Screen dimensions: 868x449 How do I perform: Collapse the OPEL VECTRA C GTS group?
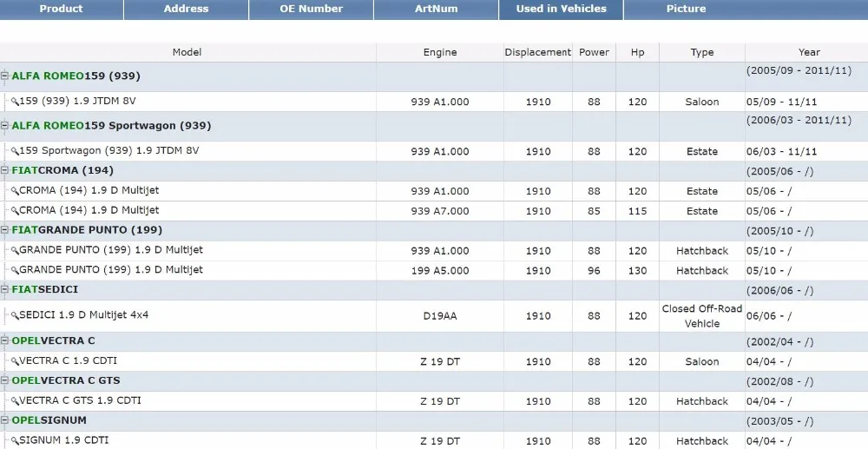5,380
